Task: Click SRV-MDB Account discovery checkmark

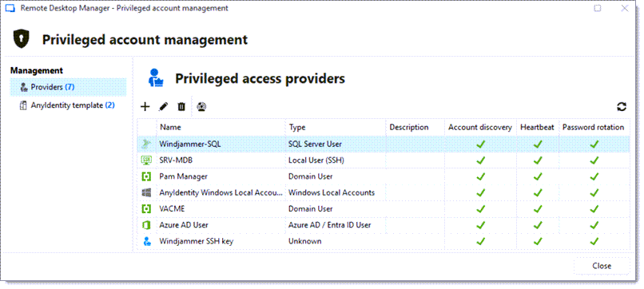Action: 480,160
